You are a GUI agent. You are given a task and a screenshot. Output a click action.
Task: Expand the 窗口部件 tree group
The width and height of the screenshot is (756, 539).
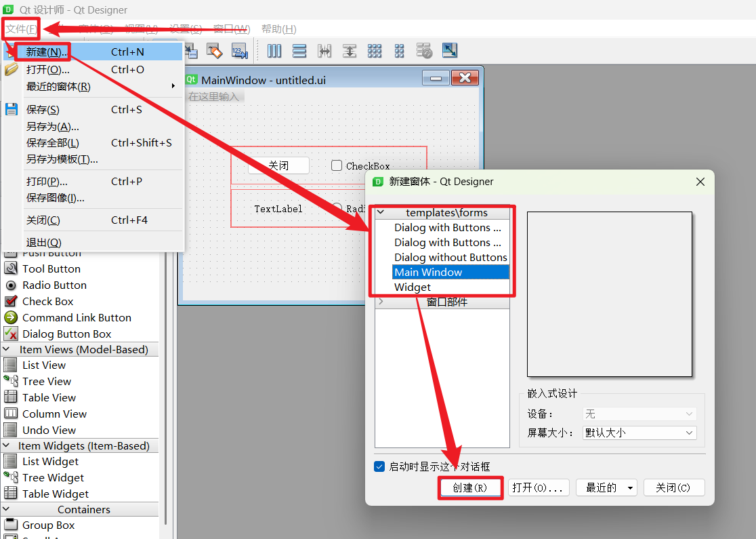coord(381,302)
